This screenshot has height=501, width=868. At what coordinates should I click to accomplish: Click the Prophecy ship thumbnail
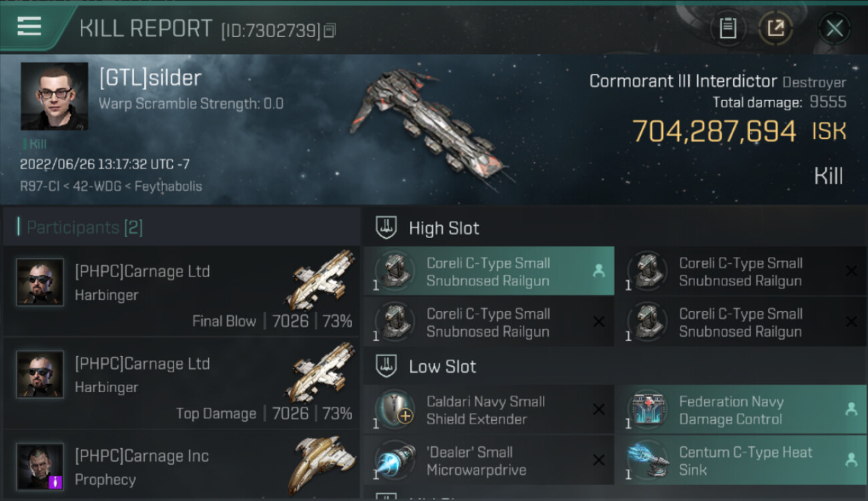322,466
